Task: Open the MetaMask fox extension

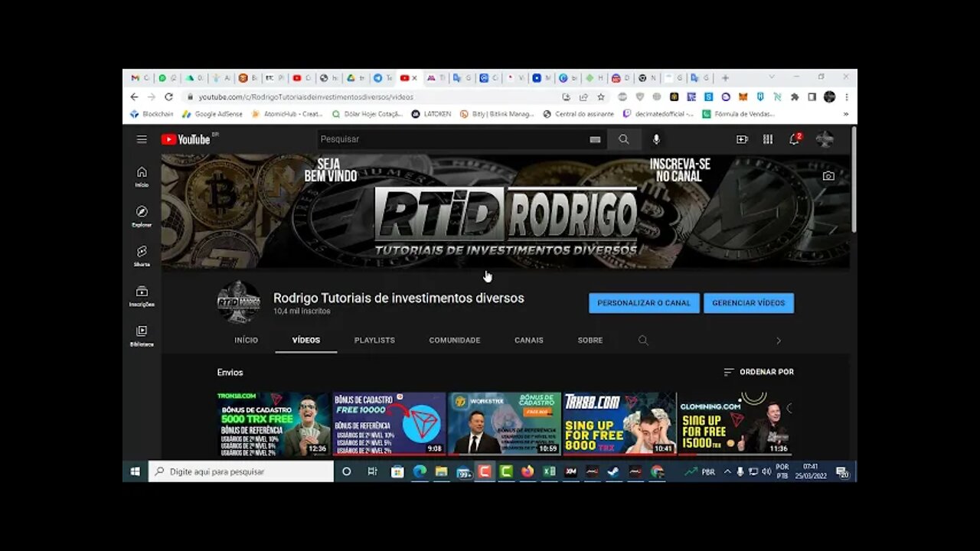Action: click(743, 97)
